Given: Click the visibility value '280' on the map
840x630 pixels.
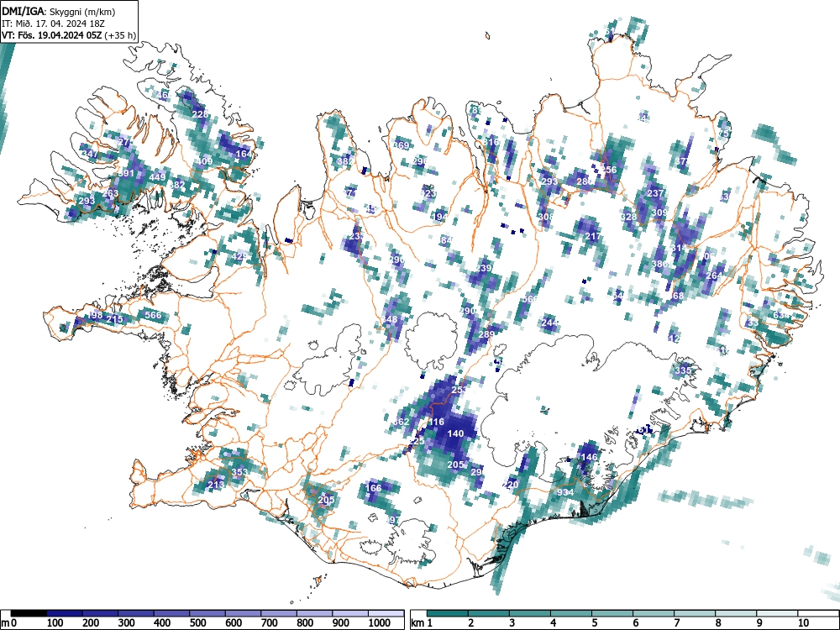Looking at the screenshot, I should click(x=585, y=181).
